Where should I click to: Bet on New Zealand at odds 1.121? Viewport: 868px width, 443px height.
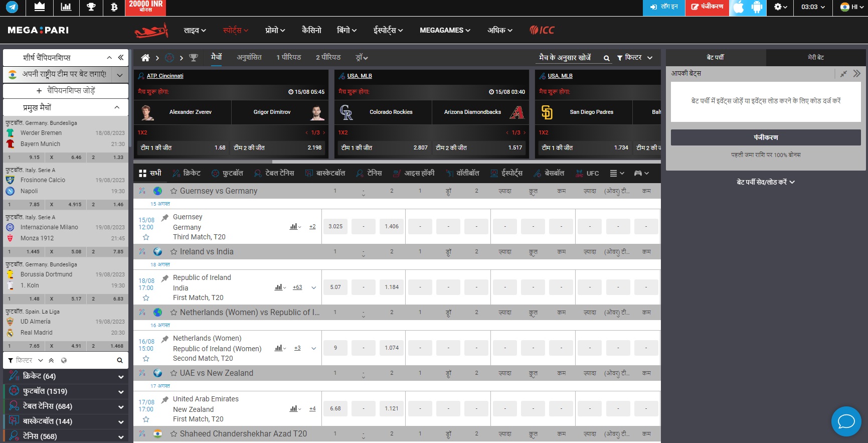tap(392, 409)
